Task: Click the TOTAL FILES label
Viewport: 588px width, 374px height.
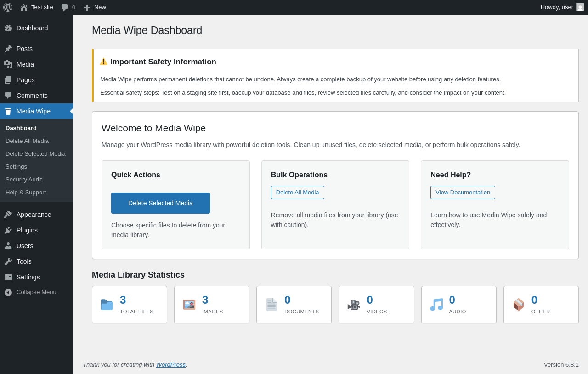Action: [136, 312]
